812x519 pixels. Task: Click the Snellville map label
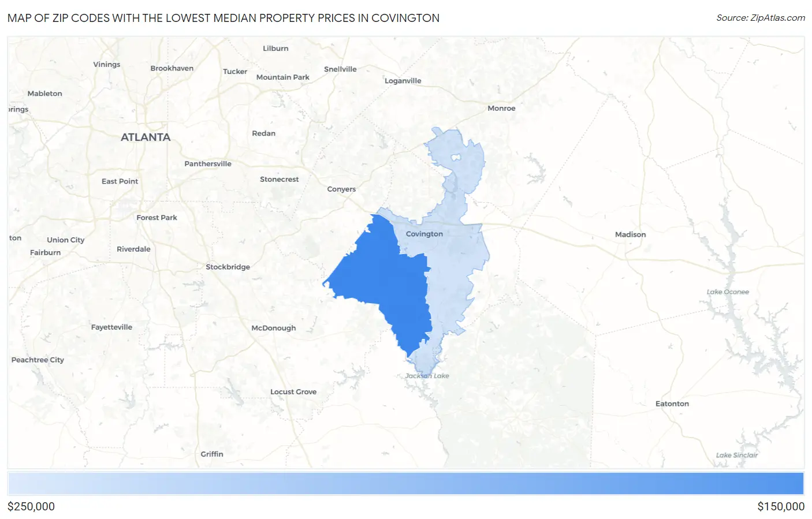coord(340,69)
